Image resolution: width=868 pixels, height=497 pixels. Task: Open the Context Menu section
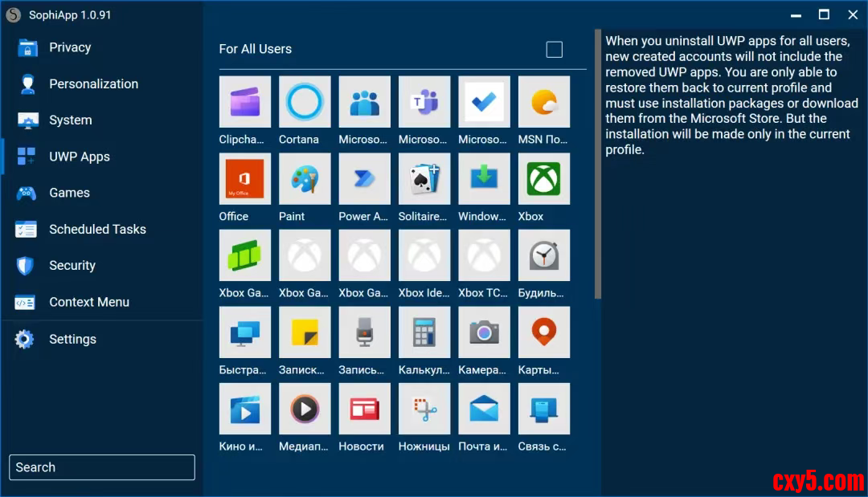click(x=102, y=302)
